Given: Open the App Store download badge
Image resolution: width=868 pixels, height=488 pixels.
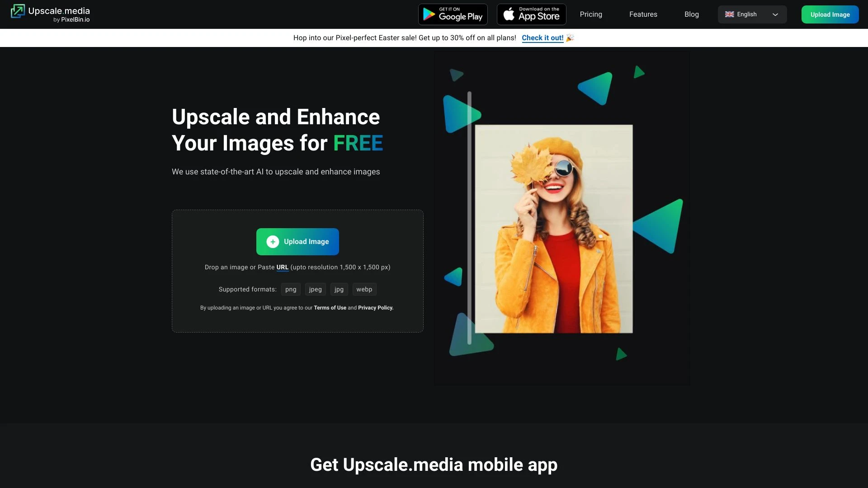Looking at the screenshot, I should click(531, 14).
